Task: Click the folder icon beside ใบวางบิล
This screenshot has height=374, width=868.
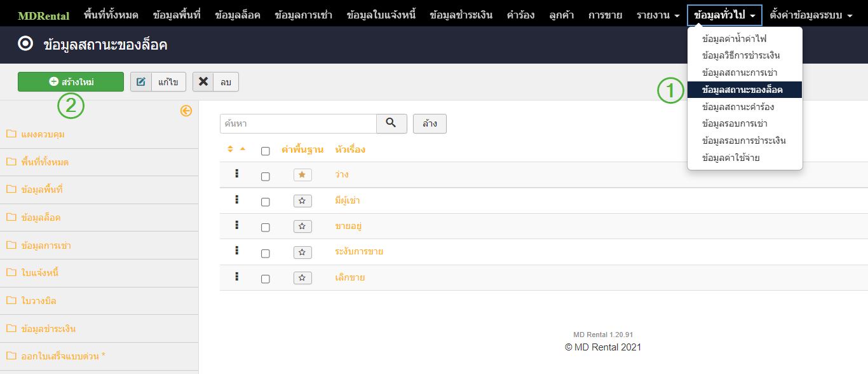Action: (11, 300)
